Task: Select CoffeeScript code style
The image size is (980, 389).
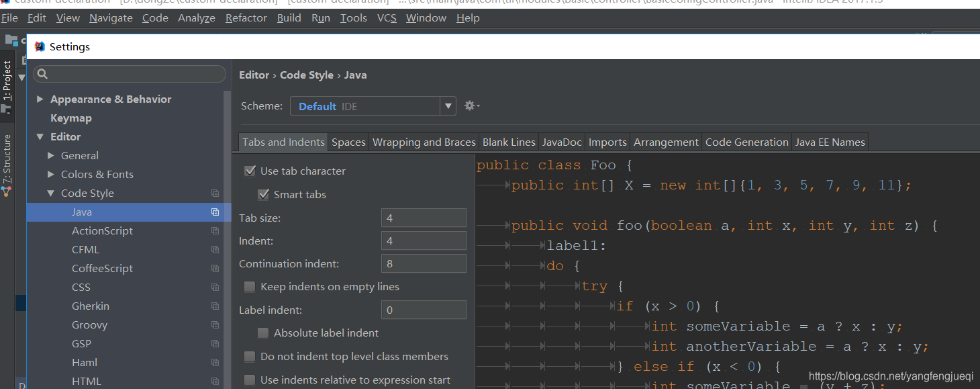Action: (102, 269)
